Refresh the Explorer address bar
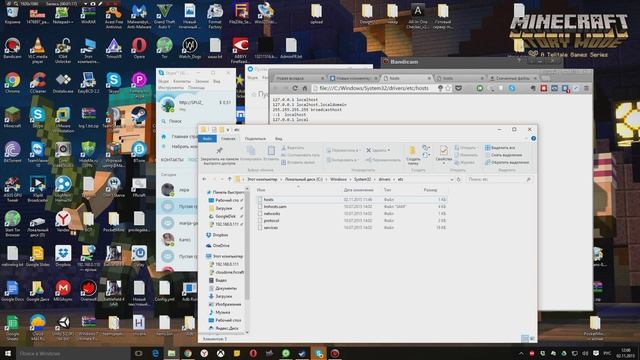640x360 pixels. (458, 179)
